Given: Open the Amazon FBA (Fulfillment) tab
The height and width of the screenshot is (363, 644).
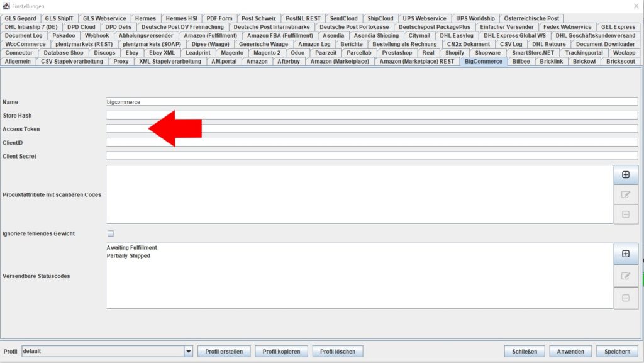Looking at the screenshot, I should coord(280,36).
